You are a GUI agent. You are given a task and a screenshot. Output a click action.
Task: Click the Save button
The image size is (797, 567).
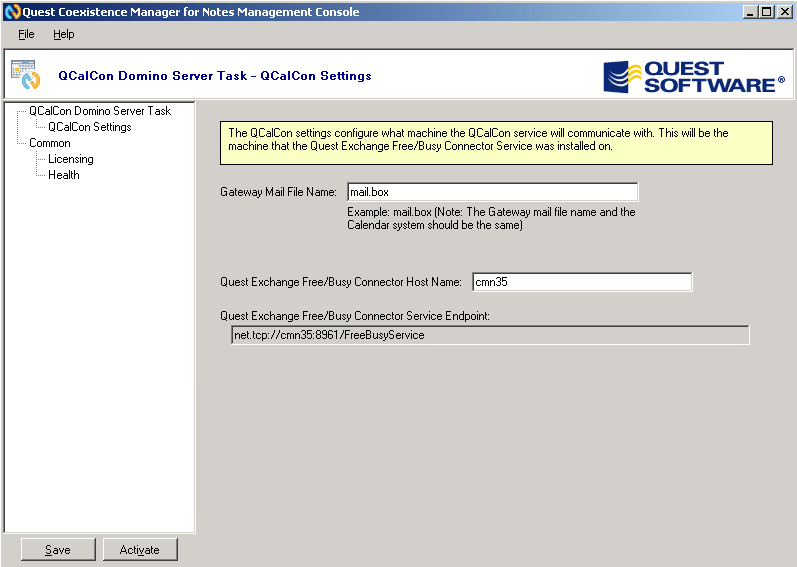point(58,550)
